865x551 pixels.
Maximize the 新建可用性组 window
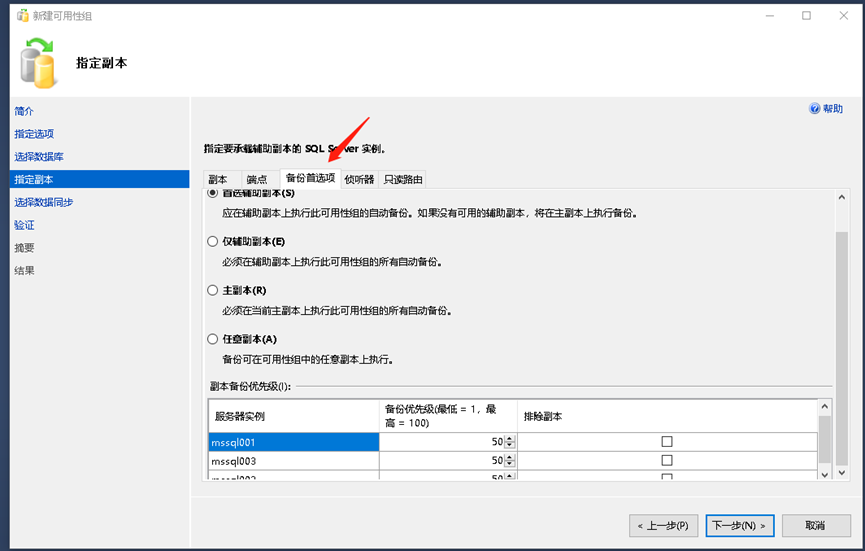coord(806,15)
